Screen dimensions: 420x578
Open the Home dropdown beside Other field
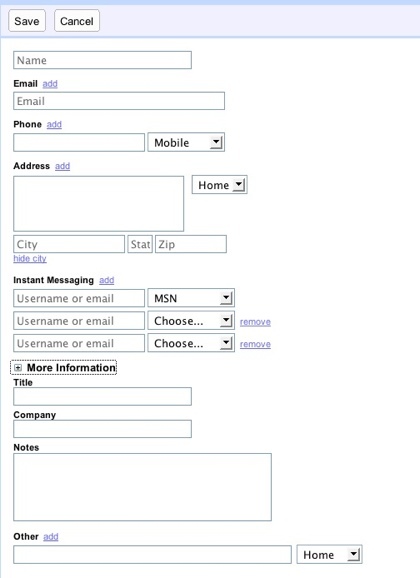(329, 554)
